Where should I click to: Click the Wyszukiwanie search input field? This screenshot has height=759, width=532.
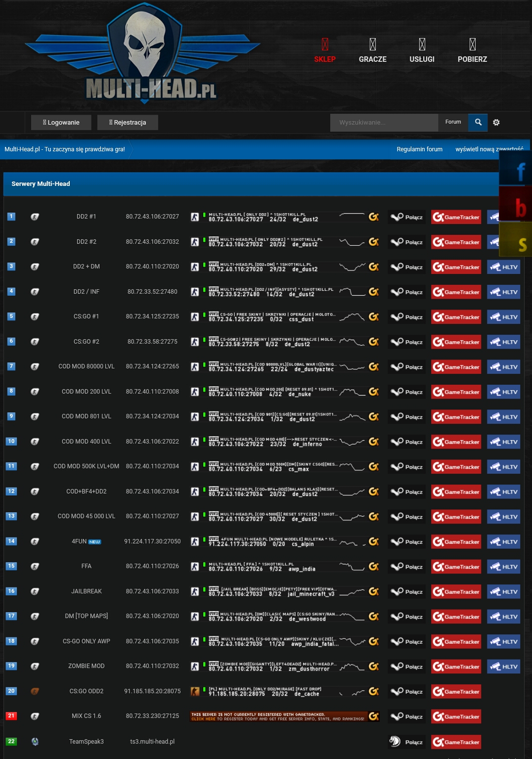coord(384,123)
